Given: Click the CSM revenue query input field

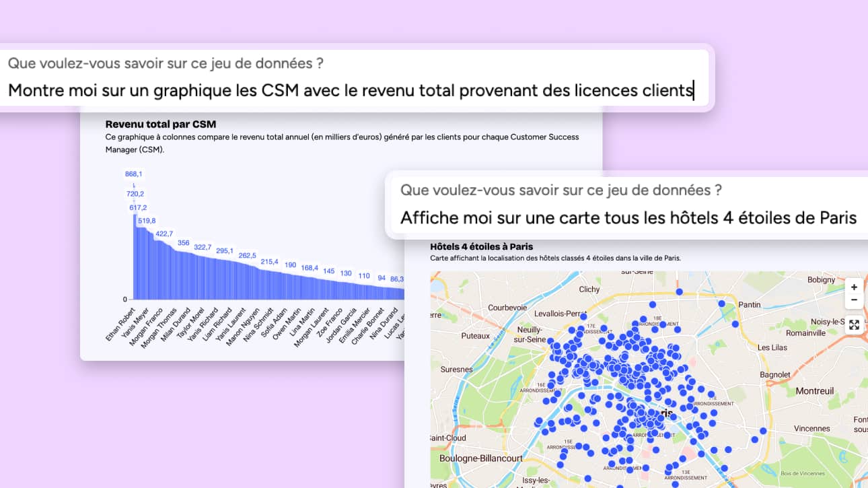Looking at the screenshot, I should click(x=350, y=90).
